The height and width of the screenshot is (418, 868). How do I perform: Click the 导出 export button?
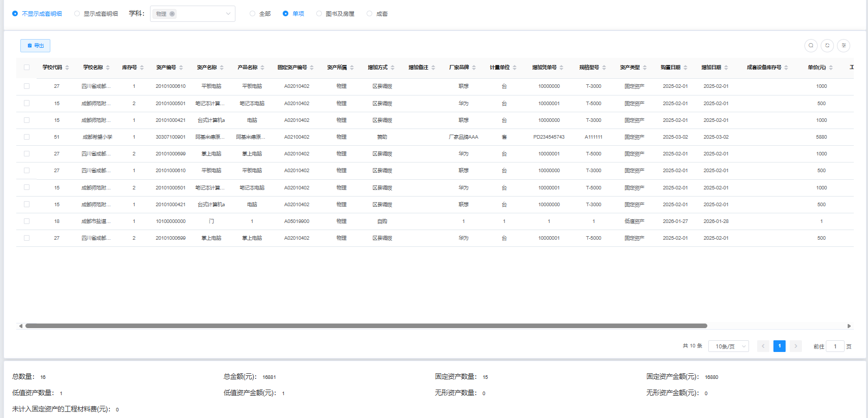coord(35,46)
